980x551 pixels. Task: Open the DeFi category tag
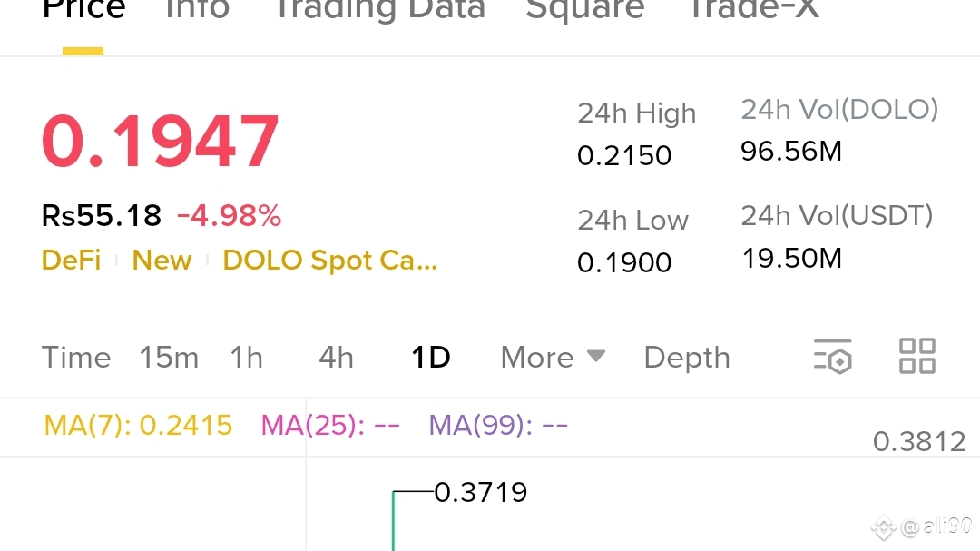[72, 261]
